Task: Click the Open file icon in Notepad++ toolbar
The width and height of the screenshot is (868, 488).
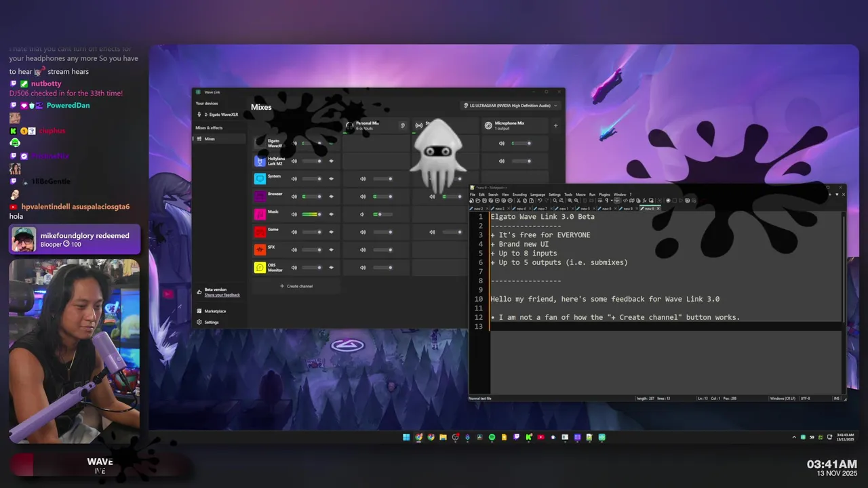Action: [x=478, y=201]
